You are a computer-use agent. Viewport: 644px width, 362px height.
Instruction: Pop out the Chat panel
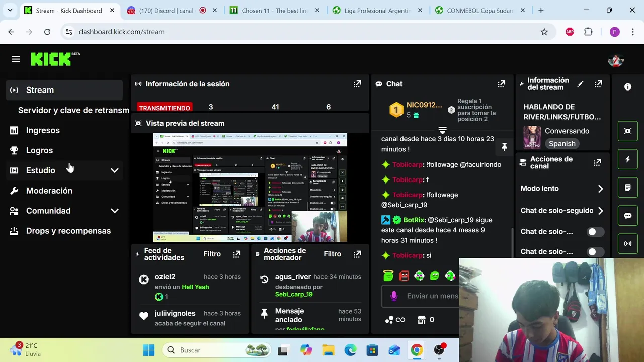pos(502,84)
